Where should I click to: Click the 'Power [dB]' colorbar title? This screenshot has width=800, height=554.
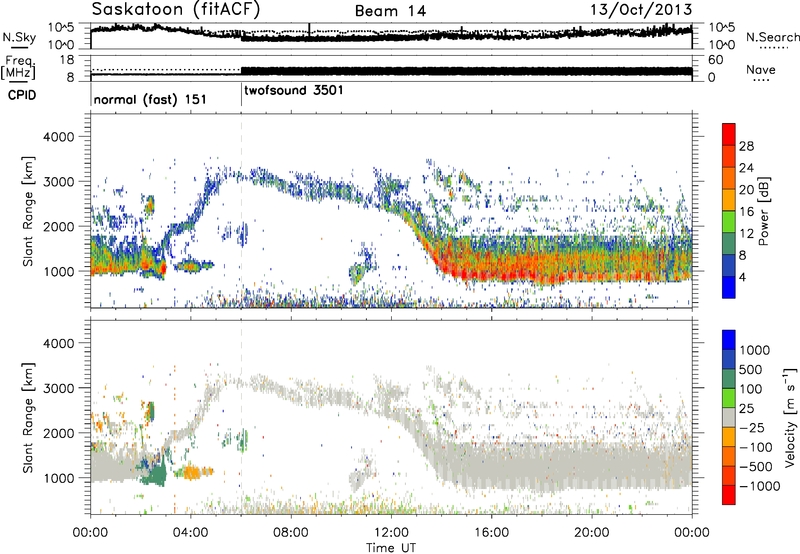click(x=763, y=211)
